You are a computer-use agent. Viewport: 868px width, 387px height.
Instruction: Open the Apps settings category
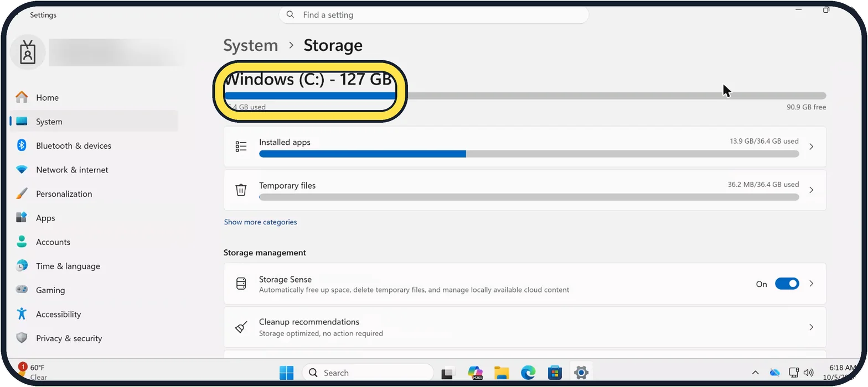click(x=94, y=218)
